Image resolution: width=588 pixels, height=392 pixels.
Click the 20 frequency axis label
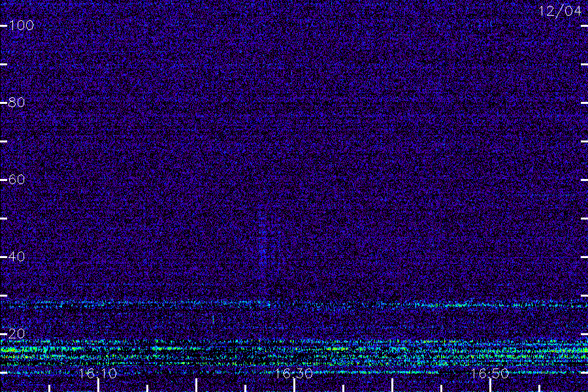point(16,333)
